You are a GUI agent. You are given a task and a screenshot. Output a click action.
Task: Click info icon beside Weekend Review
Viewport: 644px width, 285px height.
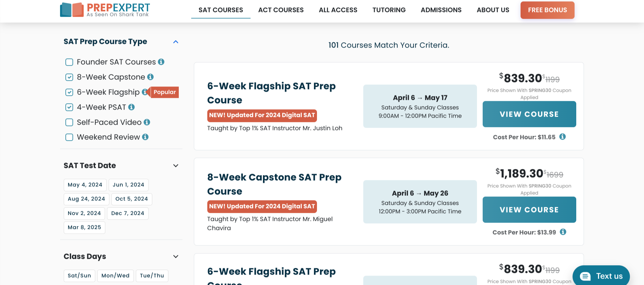point(145,137)
